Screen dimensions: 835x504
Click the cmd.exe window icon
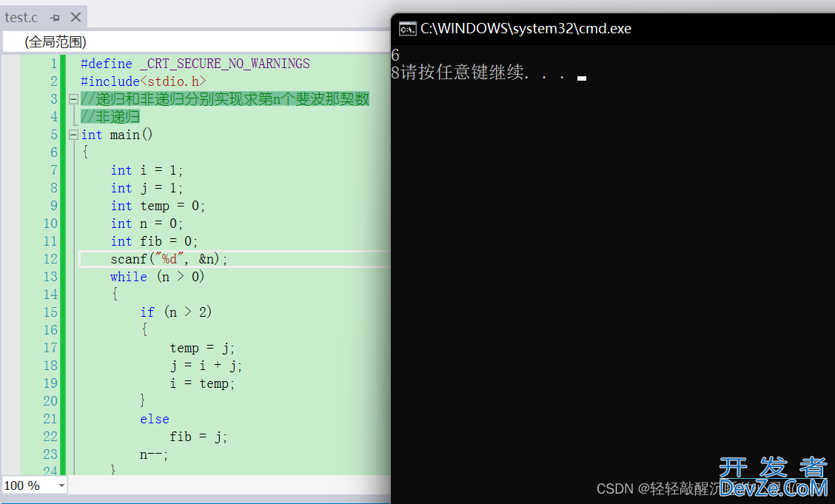click(x=407, y=29)
